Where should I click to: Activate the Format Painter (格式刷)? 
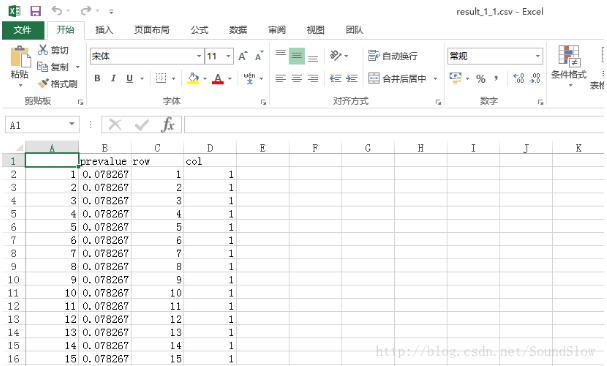click(x=43, y=83)
